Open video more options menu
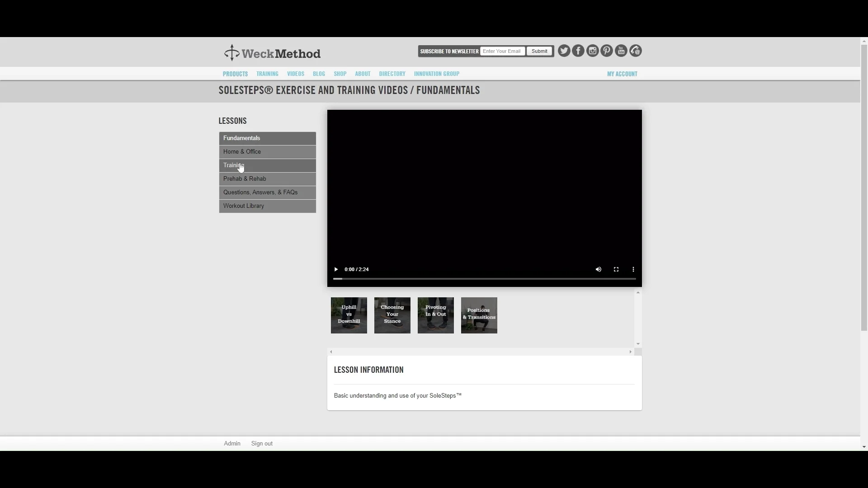 [x=633, y=269]
